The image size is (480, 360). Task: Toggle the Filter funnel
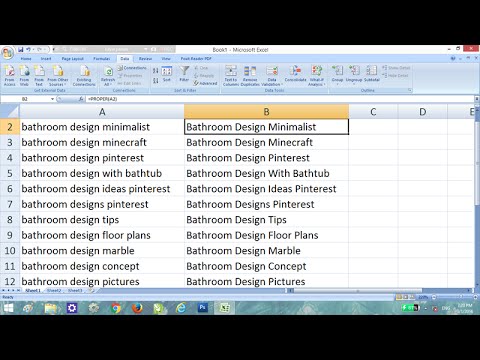184,74
